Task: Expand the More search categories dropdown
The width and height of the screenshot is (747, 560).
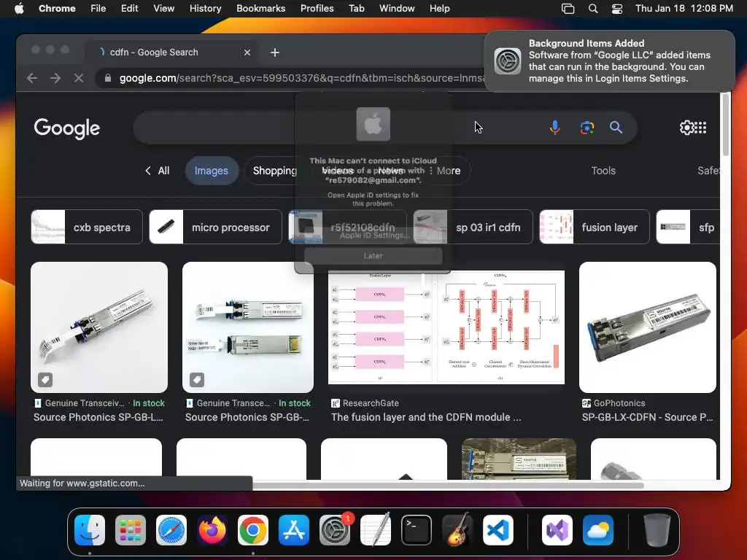Action: 445,171
